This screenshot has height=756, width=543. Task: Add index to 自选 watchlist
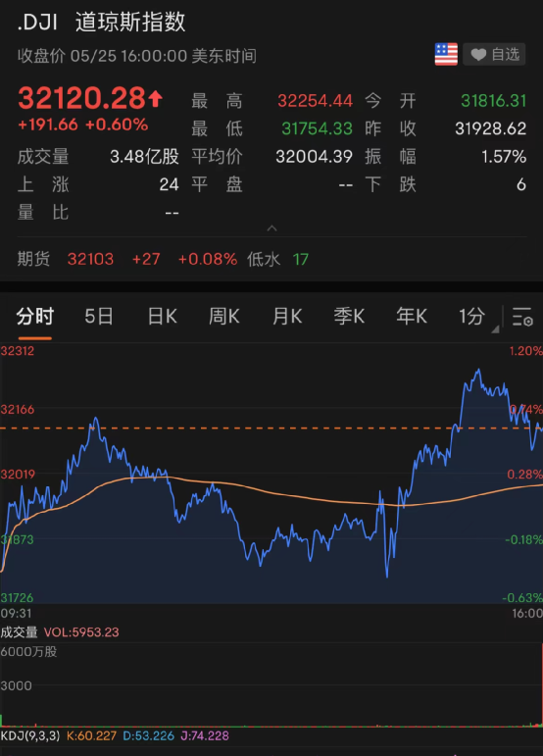pyautogui.click(x=494, y=54)
